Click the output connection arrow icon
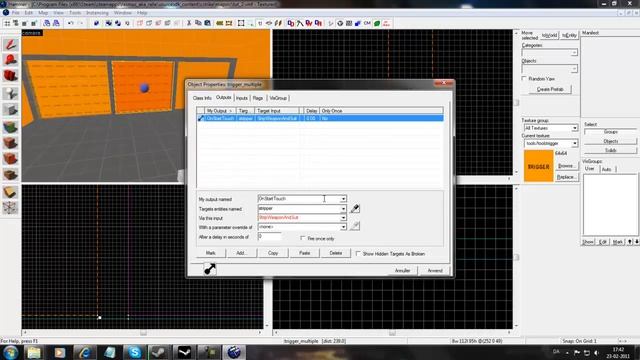The width and height of the screenshot is (640, 360). click(210, 269)
